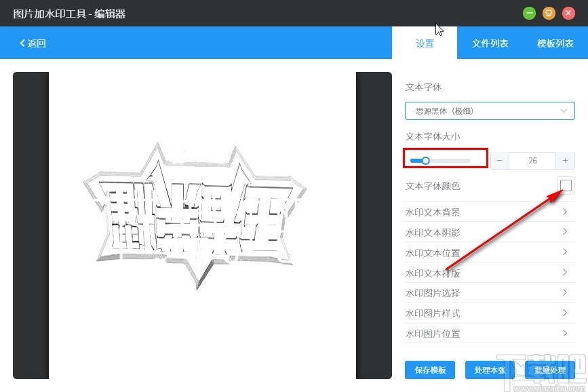
Task: Click the 返回 back arrow
Action: [31, 43]
